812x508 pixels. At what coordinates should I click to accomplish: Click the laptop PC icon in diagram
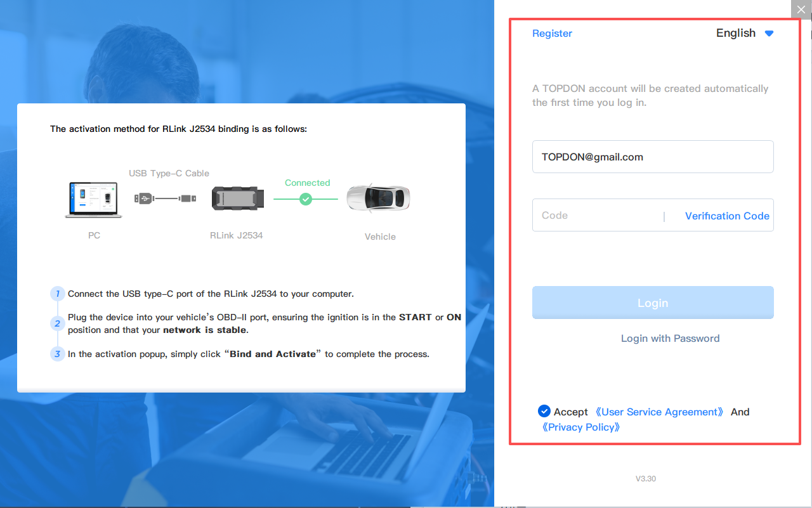[94, 199]
